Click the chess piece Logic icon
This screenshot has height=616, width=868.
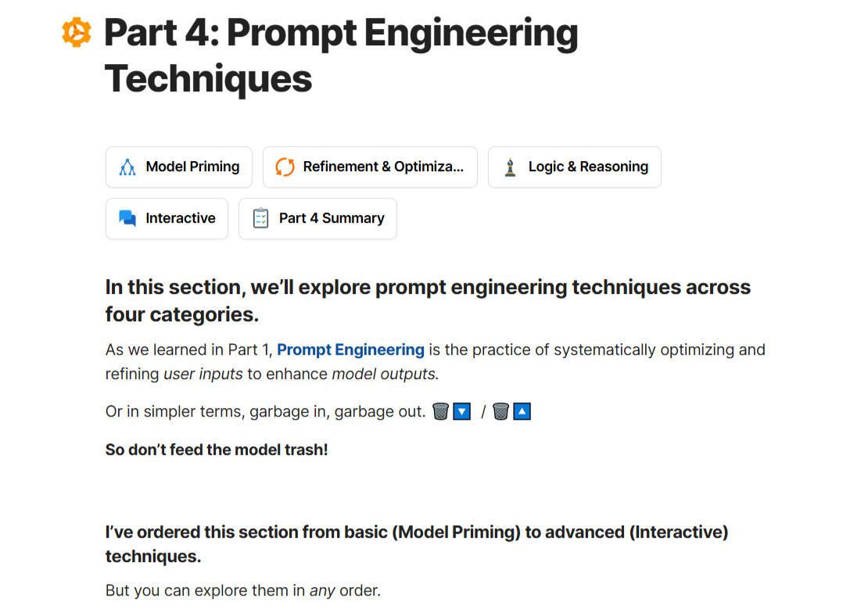click(510, 167)
